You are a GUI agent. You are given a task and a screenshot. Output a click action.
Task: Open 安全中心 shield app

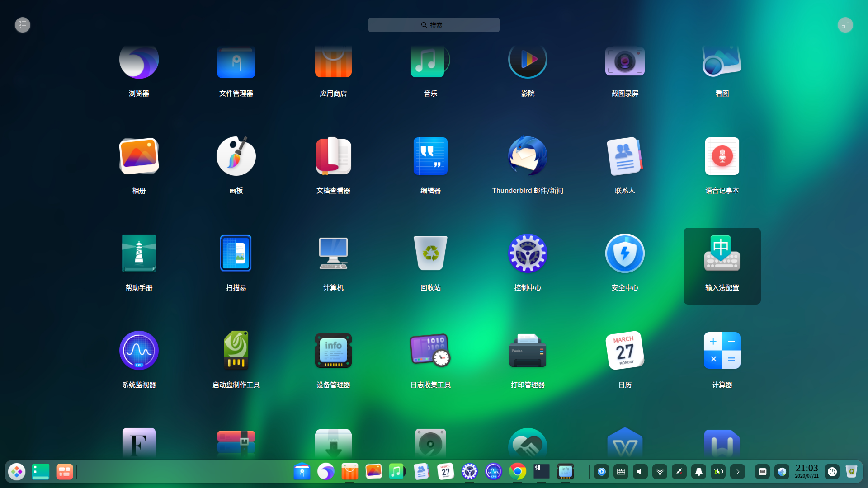[625, 253]
